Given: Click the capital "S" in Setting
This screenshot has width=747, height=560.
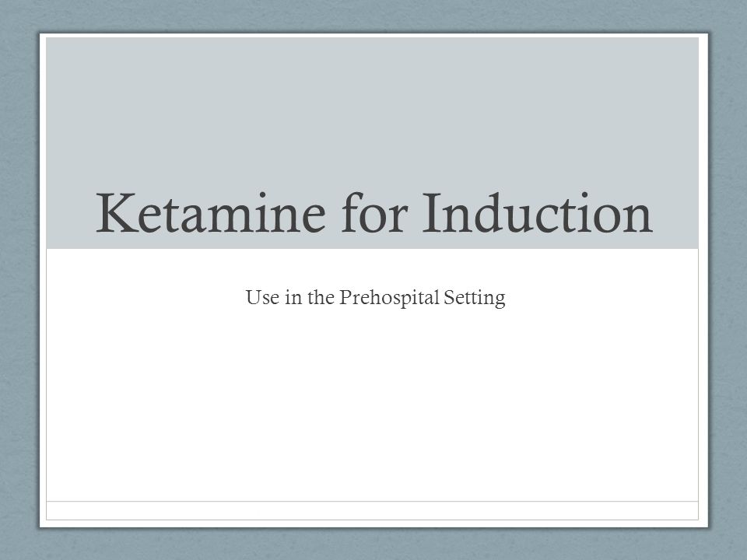Looking at the screenshot, I should pyautogui.click(x=449, y=297).
